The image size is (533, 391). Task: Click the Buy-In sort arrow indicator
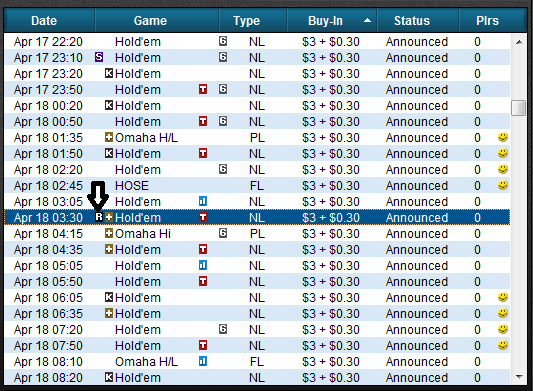coord(367,20)
